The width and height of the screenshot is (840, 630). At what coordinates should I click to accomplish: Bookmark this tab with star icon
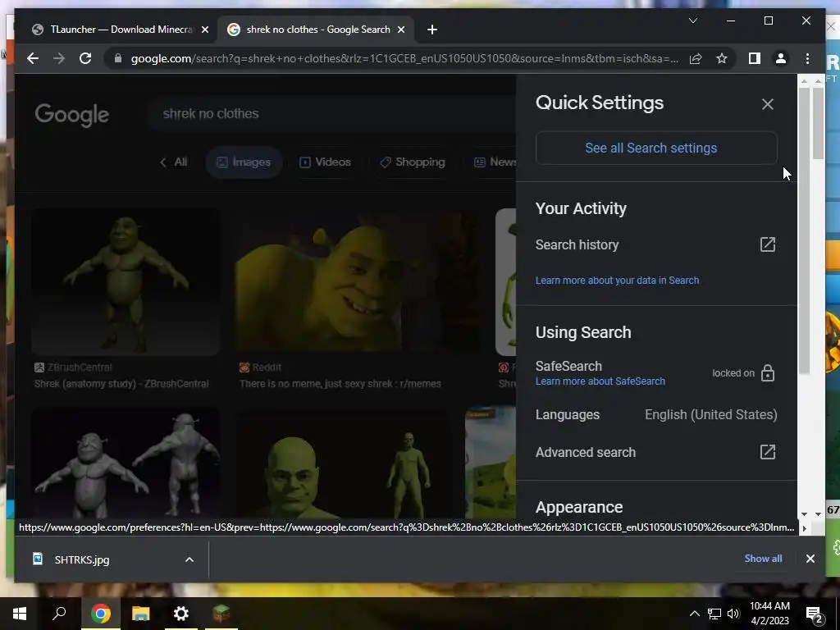click(722, 58)
